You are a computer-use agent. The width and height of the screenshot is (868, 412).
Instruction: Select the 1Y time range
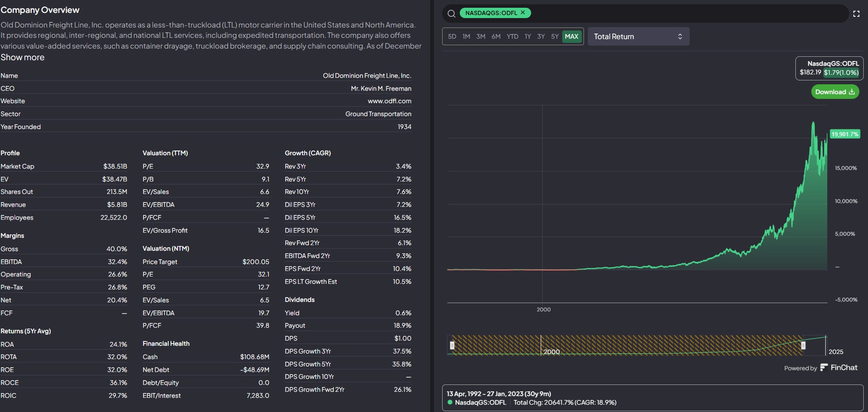528,37
